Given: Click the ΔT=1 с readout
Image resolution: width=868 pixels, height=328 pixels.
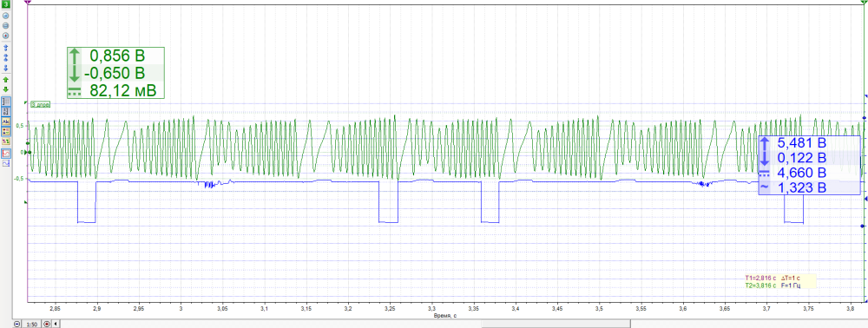Looking at the screenshot, I should coord(791,277).
